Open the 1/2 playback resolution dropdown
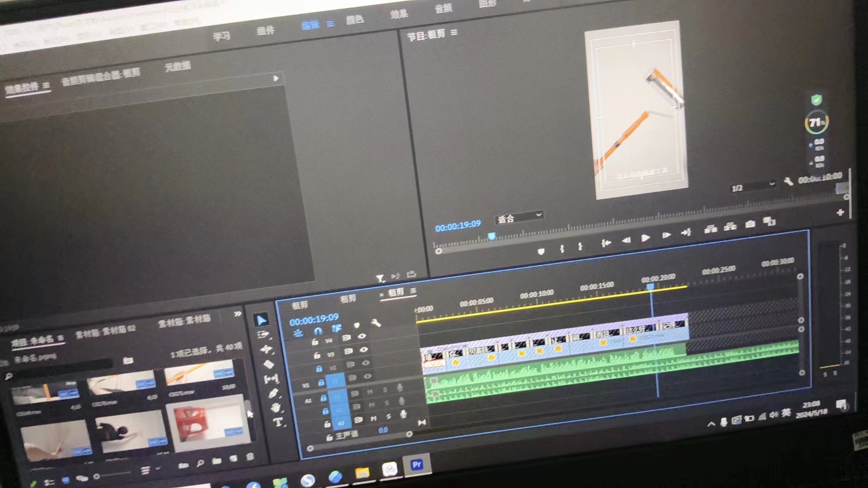868x488 pixels. [x=753, y=187]
